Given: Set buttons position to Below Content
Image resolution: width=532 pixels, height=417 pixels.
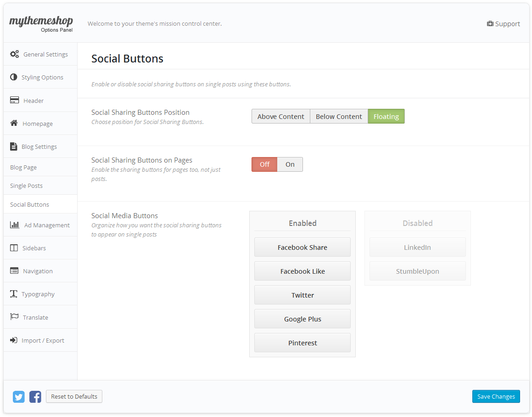Looking at the screenshot, I should 339,117.
